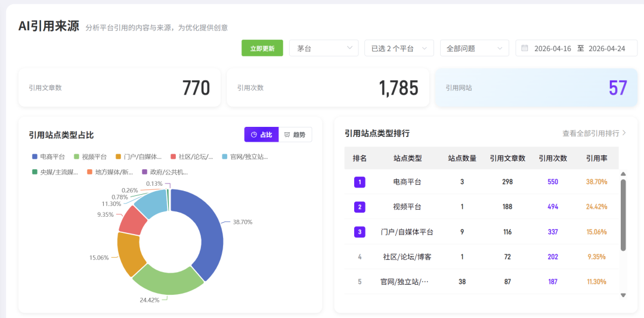
Task: Click rank 1 purple badge icon
Action: tap(360, 182)
